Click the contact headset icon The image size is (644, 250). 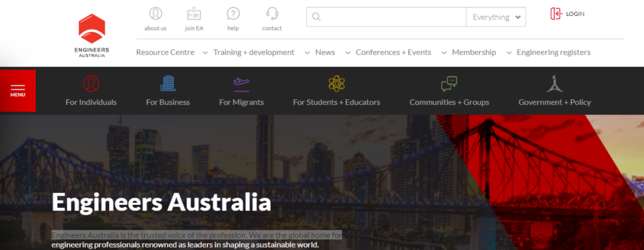point(272,14)
